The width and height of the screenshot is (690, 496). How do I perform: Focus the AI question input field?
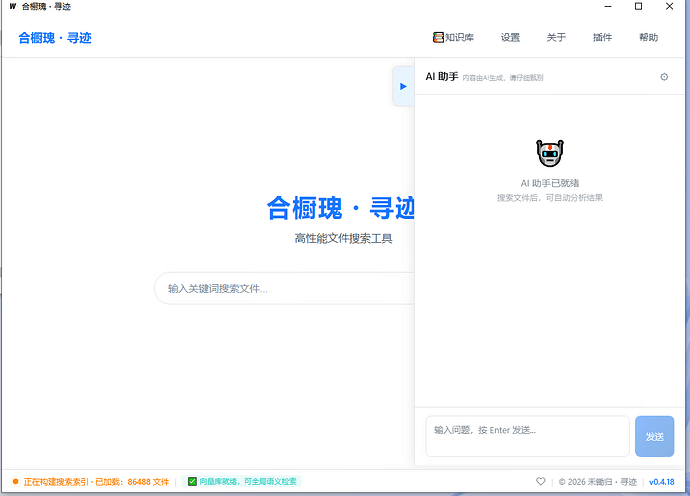coord(527,436)
